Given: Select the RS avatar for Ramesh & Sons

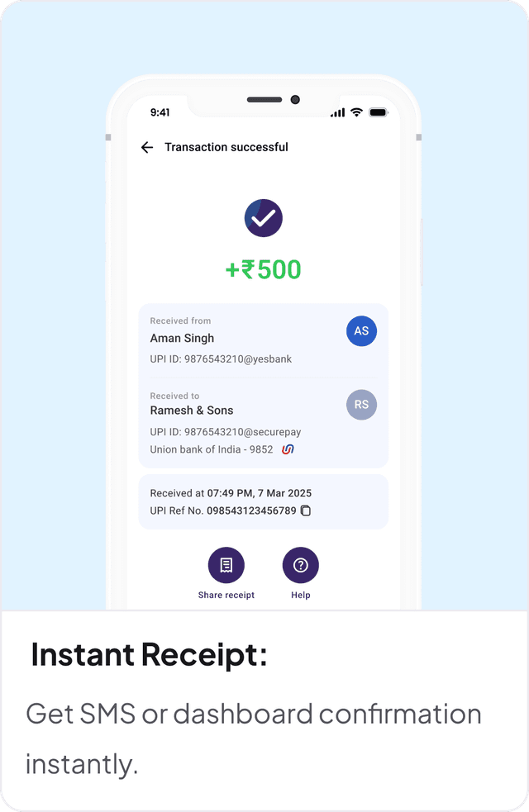Looking at the screenshot, I should tap(361, 405).
